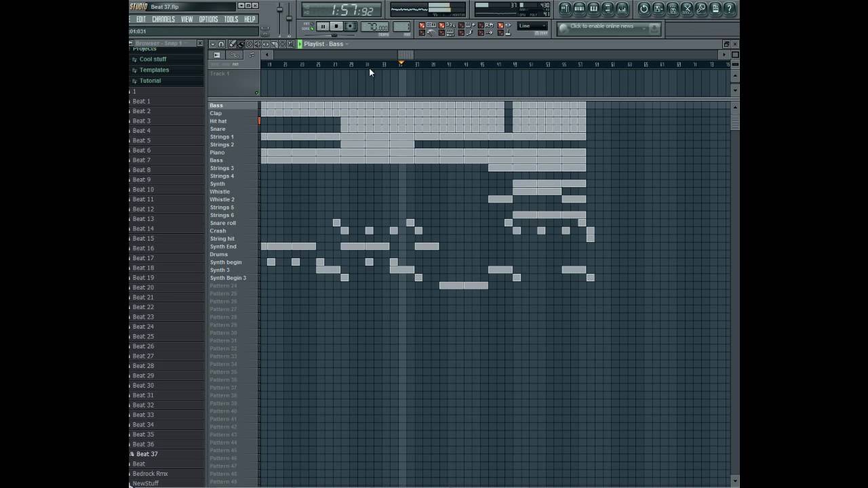Open the mixer shortcut icon
This screenshot has width=868, height=488.
tap(622, 9)
